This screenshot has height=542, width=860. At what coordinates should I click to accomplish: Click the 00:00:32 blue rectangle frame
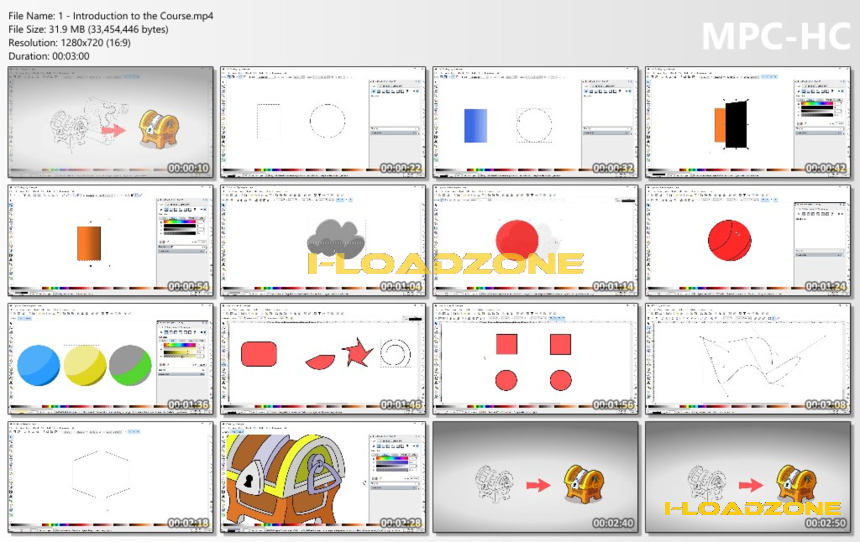(536, 122)
